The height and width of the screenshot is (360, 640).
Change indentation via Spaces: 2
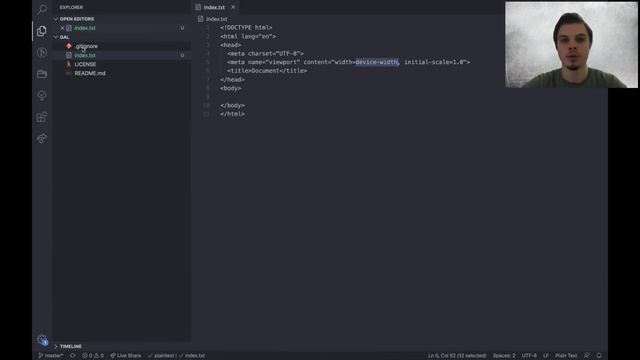click(504, 356)
